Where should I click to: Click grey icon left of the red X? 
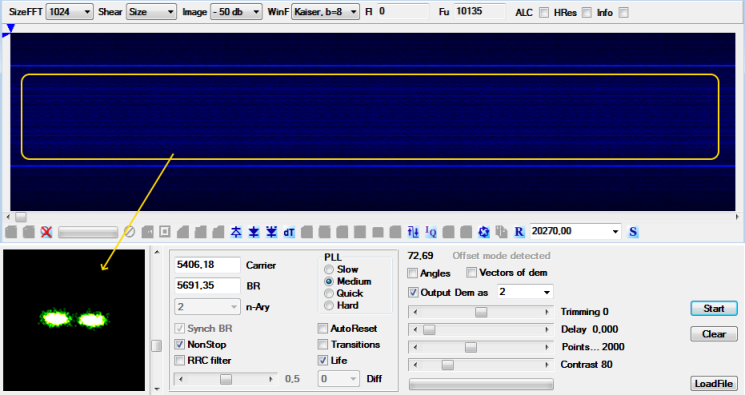(x=29, y=232)
